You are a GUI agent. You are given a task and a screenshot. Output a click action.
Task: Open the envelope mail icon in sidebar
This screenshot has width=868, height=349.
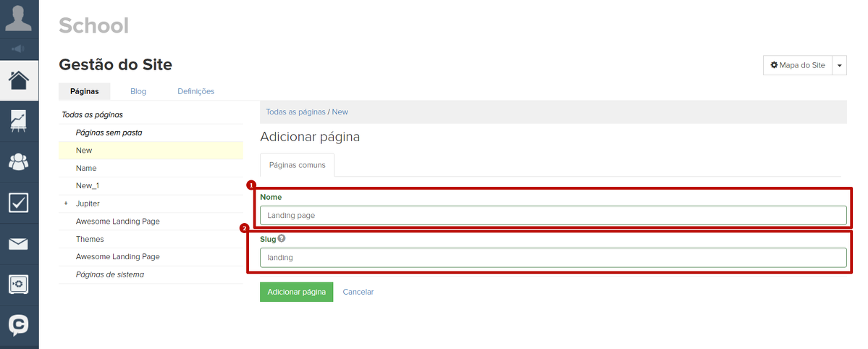click(x=19, y=244)
